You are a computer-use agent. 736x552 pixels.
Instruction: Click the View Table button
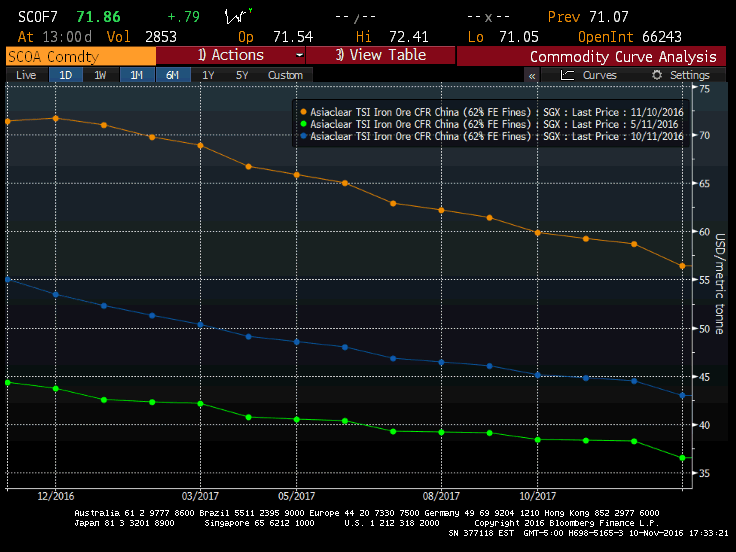[380, 55]
